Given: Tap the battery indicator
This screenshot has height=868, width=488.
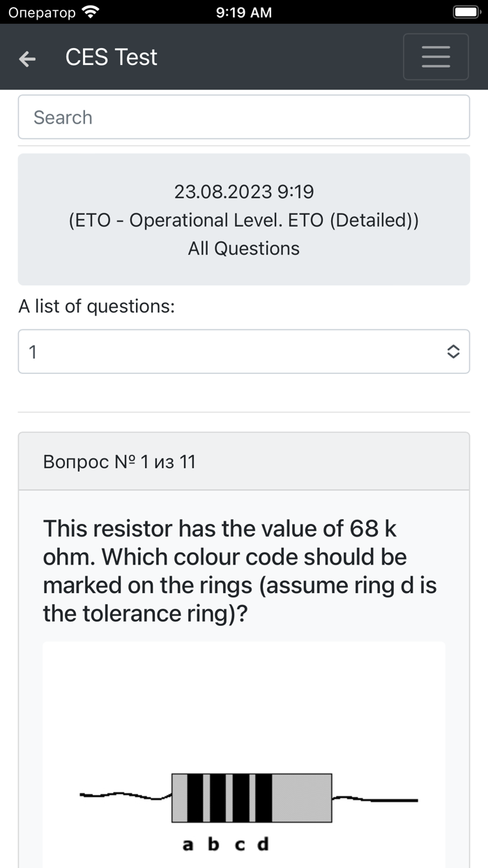Looking at the screenshot, I should pyautogui.click(x=466, y=11).
